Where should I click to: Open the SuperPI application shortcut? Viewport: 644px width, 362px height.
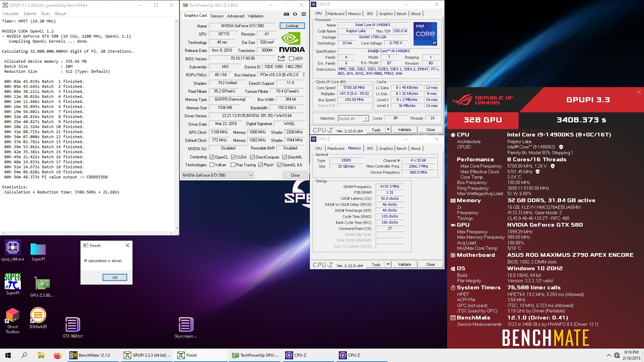[13, 284]
